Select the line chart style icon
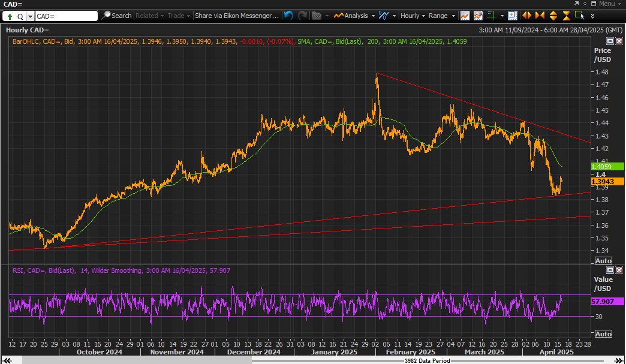The height and width of the screenshot is (364, 626). click(x=465, y=16)
